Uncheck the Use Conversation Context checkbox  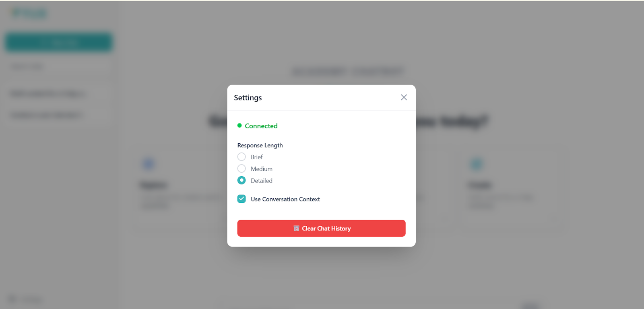coord(242,199)
